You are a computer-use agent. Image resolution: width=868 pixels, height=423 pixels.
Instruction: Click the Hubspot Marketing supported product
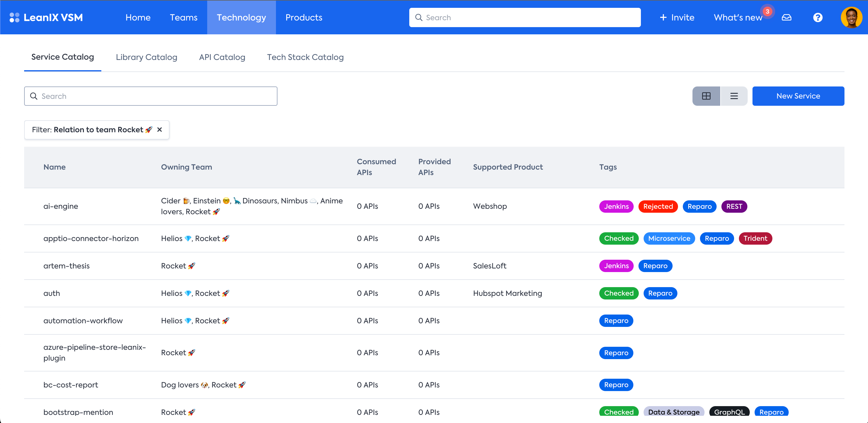[x=508, y=293]
